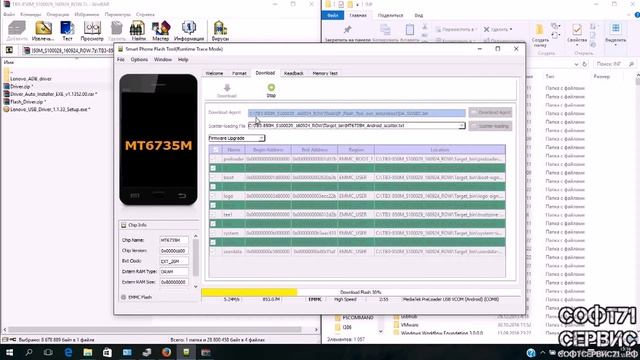Open Firefox from the taskbar

(166, 352)
